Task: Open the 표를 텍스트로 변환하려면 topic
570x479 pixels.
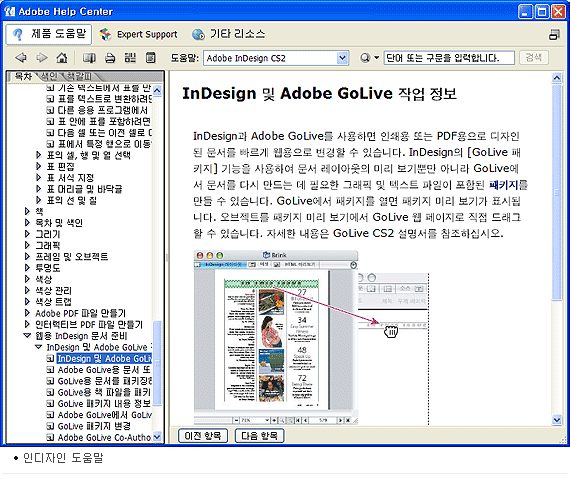Action: tap(104, 99)
